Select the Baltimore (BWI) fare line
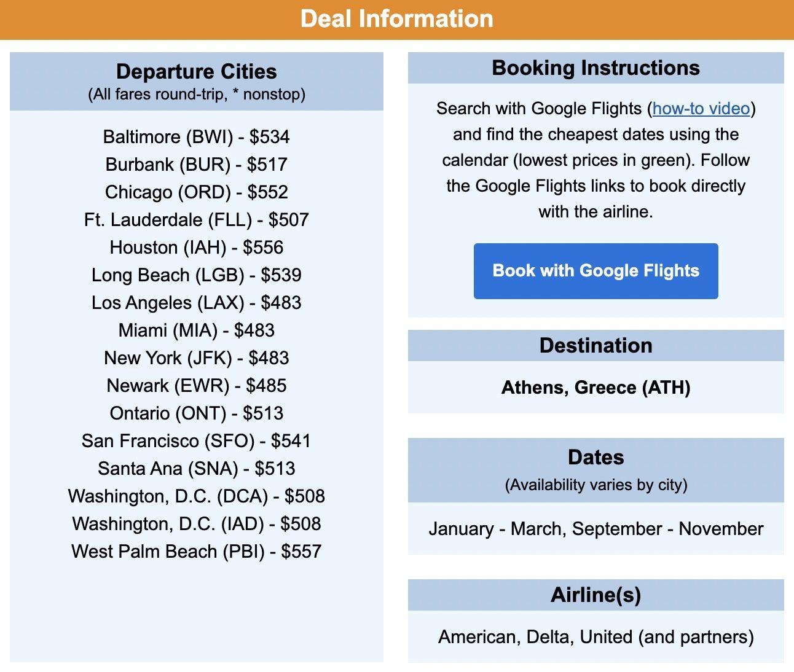The height and width of the screenshot is (672, 794). (197, 136)
